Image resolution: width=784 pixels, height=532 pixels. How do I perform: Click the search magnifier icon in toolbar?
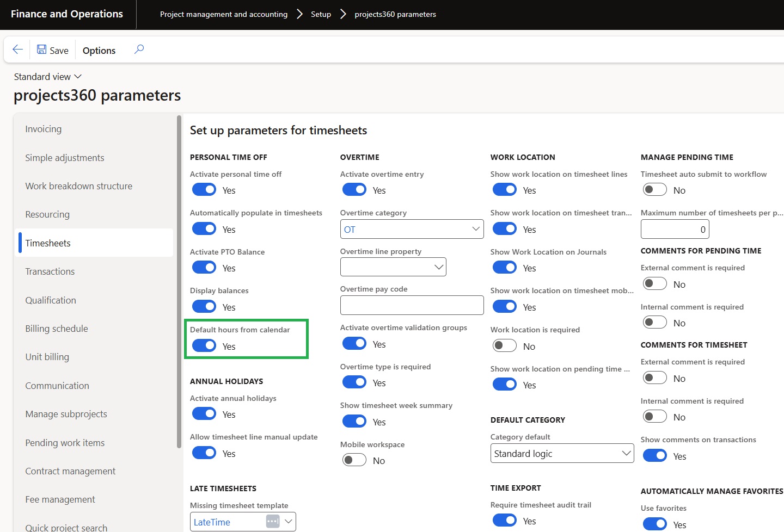(x=139, y=50)
